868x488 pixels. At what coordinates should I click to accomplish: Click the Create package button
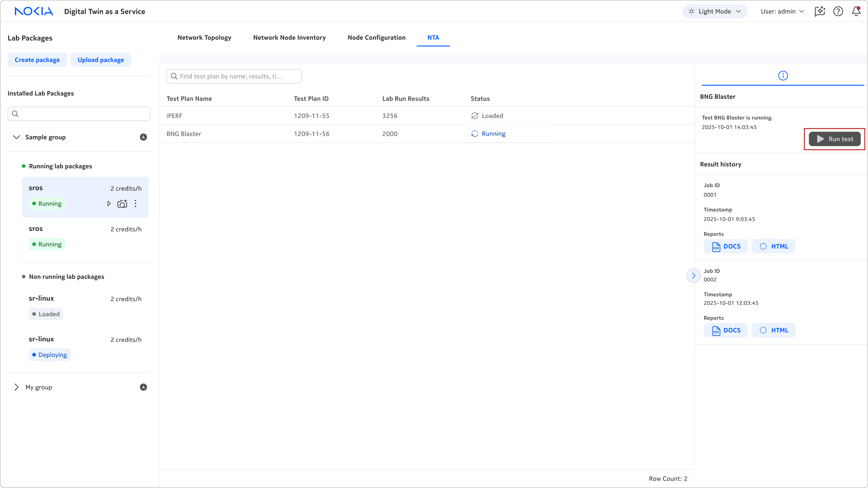37,60
